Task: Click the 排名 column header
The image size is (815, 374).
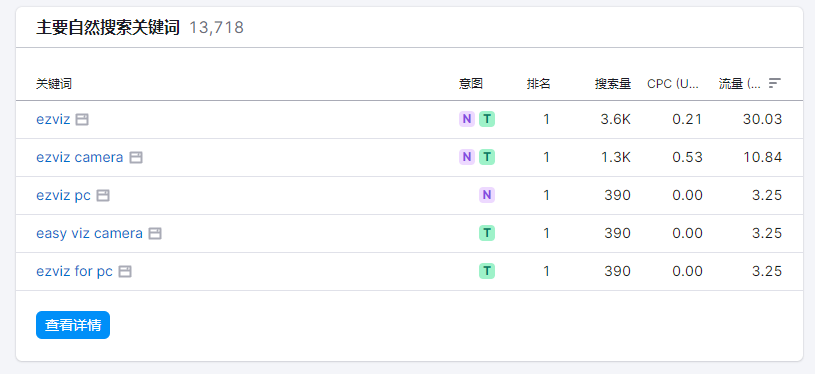Action: click(x=538, y=84)
